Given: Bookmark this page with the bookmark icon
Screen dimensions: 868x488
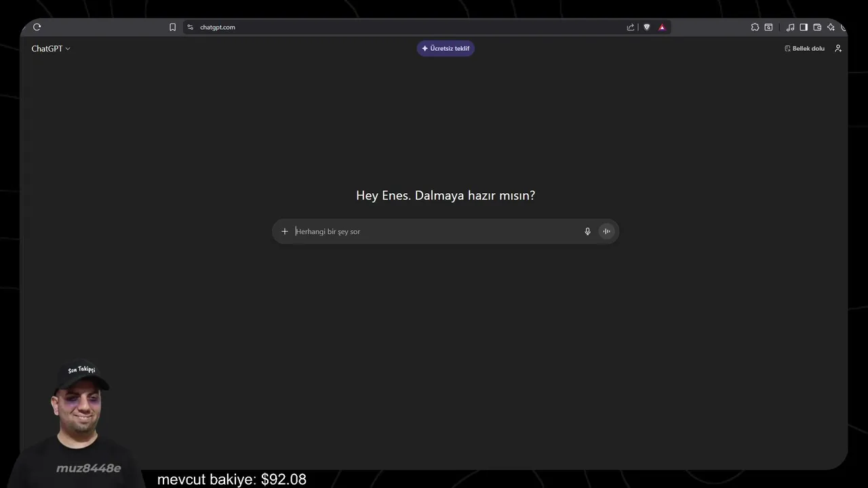Looking at the screenshot, I should click(x=172, y=27).
